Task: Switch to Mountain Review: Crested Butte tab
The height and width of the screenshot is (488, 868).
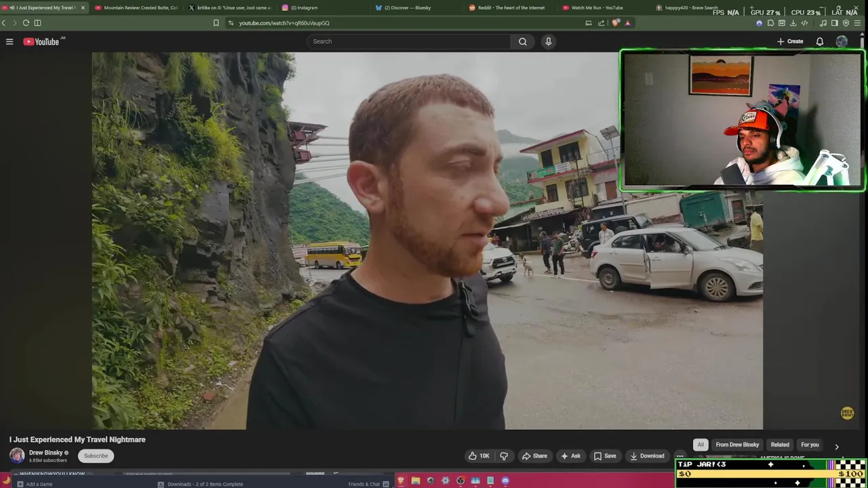Action: [136, 7]
